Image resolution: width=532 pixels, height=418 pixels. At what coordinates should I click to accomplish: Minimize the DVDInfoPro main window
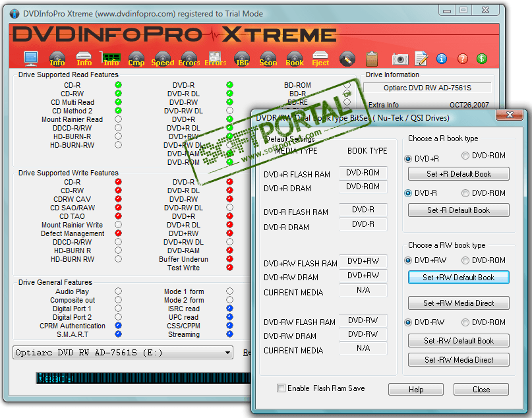pos(447,10)
